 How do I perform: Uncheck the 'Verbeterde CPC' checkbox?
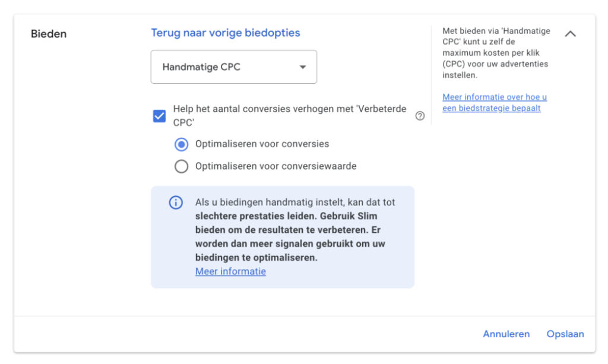coord(159,116)
